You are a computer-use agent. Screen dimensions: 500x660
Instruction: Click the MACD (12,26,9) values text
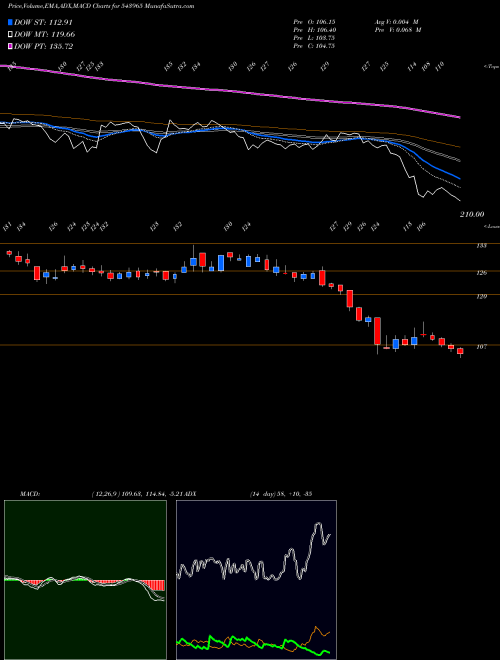(139, 493)
